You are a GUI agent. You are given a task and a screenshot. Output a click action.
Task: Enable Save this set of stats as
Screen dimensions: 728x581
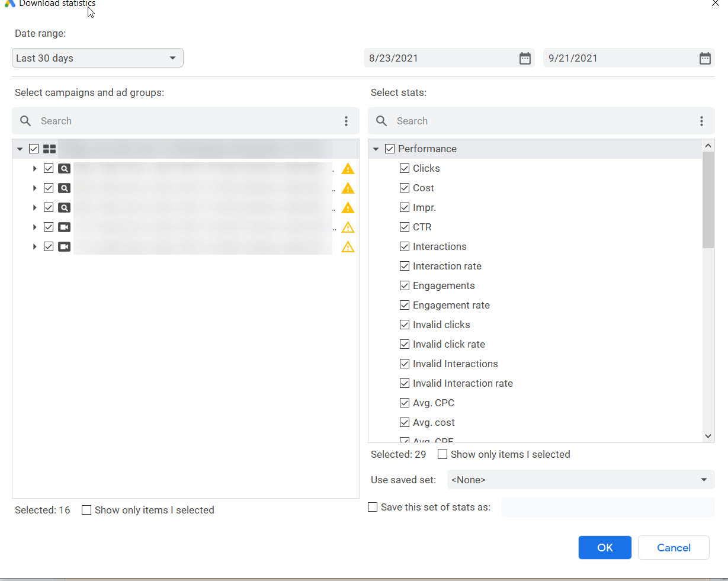(373, 507)
